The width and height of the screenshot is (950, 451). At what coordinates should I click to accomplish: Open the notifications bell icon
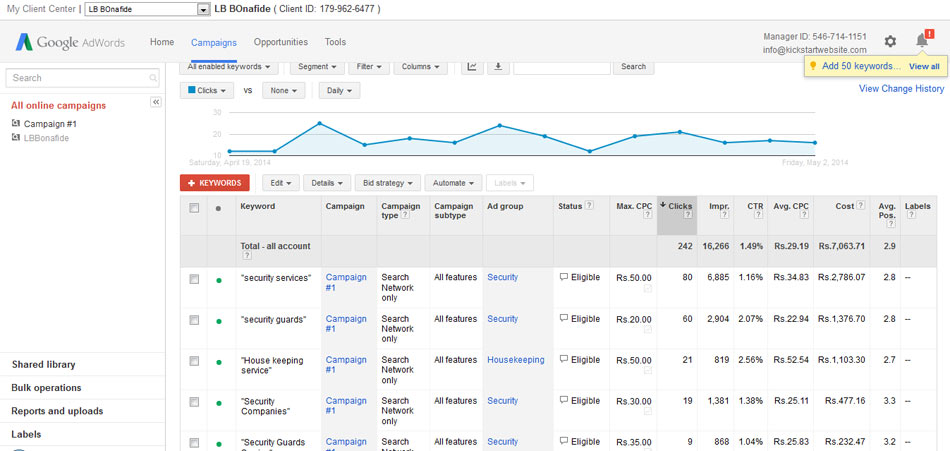(923, 40)
